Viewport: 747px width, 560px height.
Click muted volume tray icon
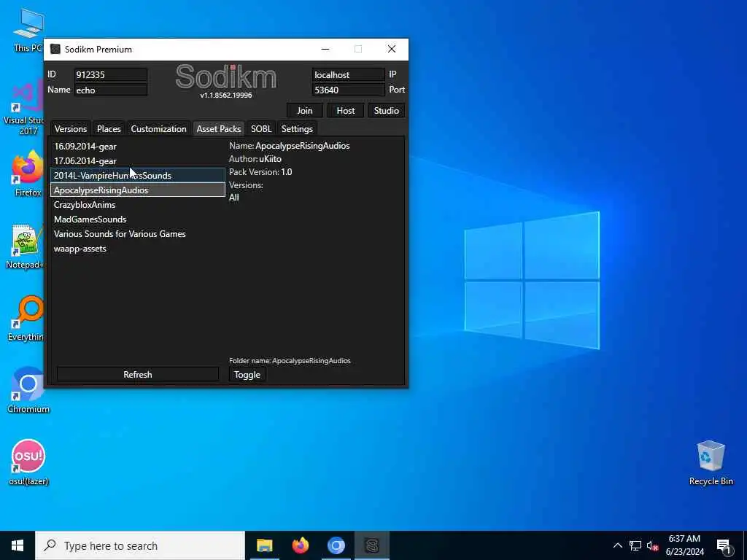click(x=652, y=545)
